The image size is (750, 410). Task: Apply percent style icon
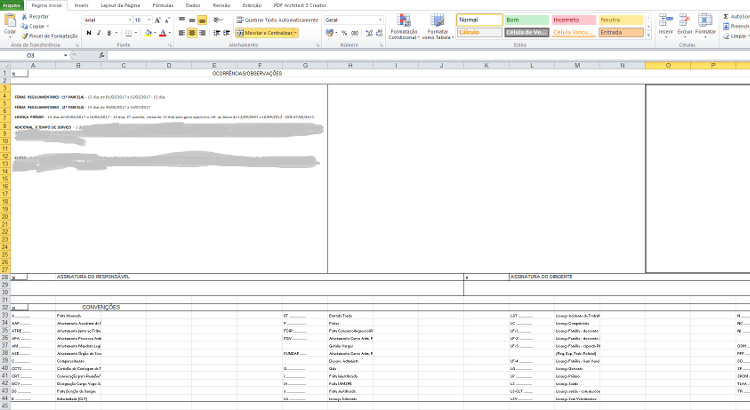344,33
